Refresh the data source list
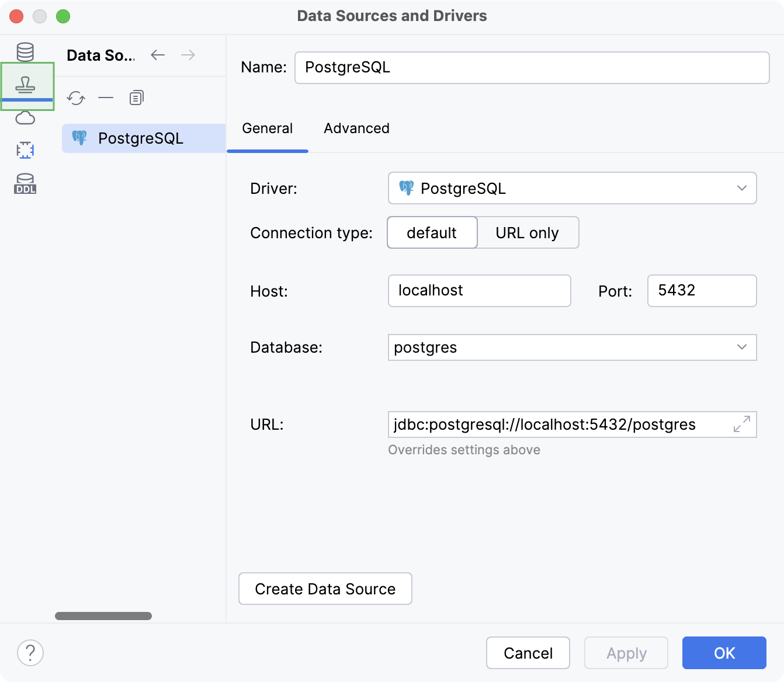Screen dimensions: 784x682 (x=75, y=98)
